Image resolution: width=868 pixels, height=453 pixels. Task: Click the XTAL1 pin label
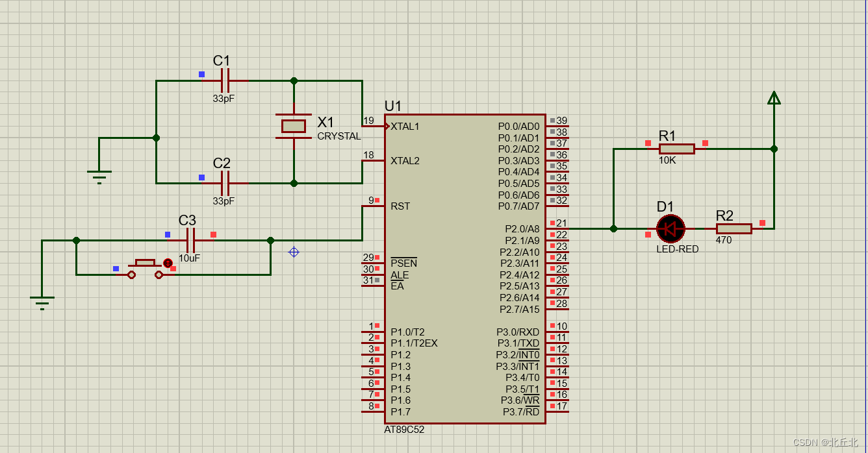(x=405, y=127)
